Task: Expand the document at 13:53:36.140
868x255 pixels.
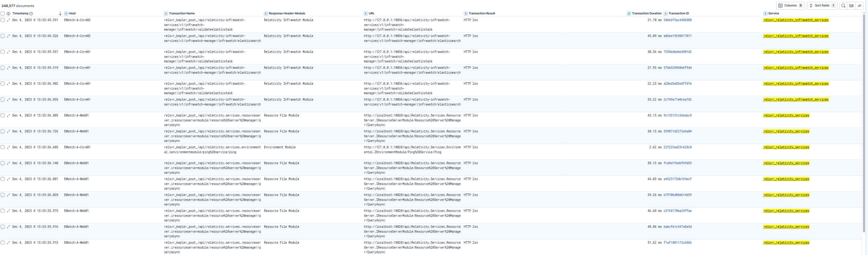Action: coord(9,163)
